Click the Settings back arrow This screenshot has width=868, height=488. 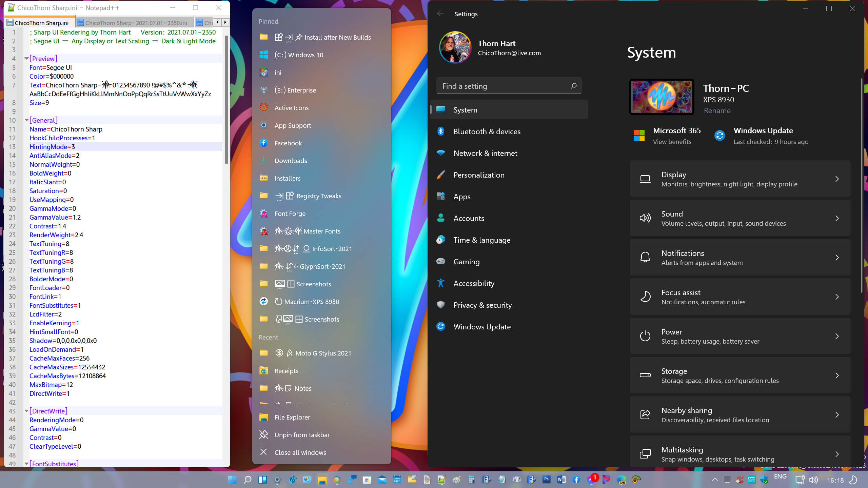(x=440, y=14)
